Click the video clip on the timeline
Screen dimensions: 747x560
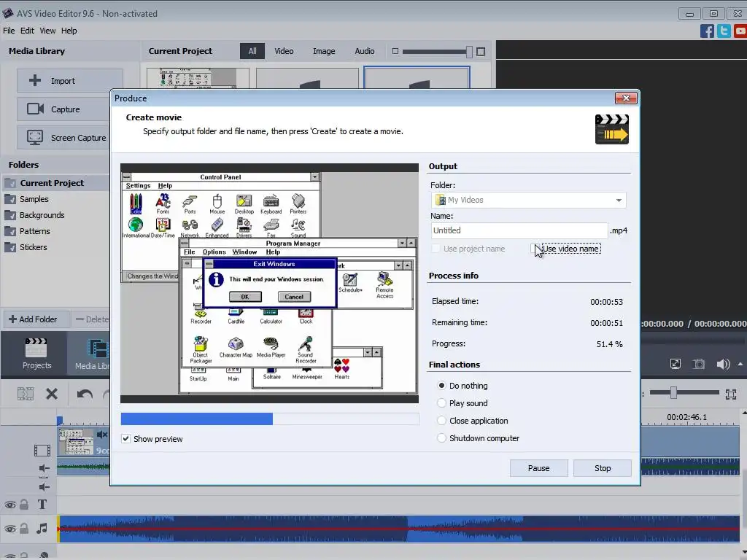(x=83, y=442)
